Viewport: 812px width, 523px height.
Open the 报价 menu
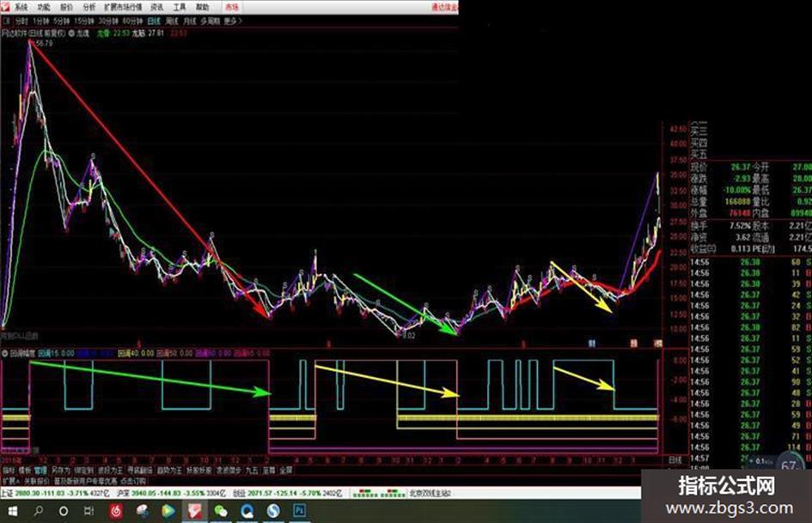tap(66, 7)
